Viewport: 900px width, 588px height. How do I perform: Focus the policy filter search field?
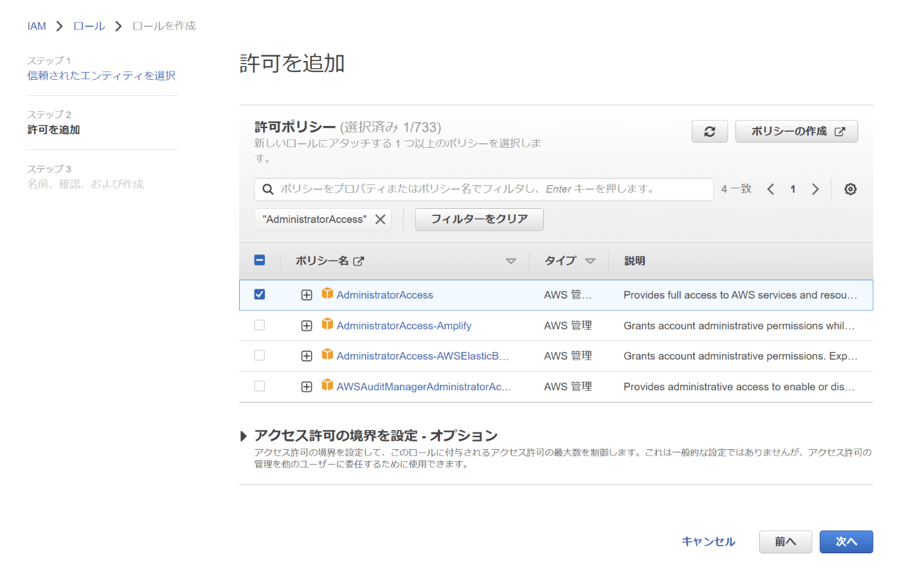[484, 189]
